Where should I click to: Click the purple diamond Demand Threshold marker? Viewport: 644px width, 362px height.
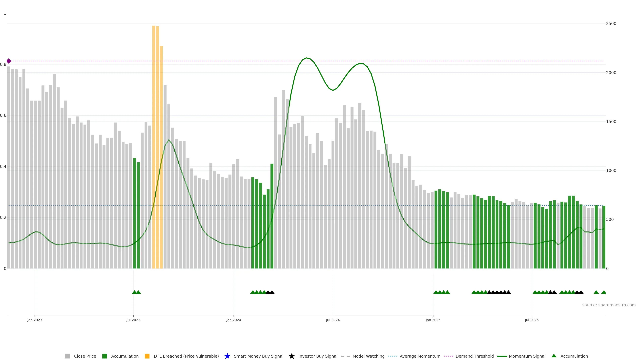[9, 61]
